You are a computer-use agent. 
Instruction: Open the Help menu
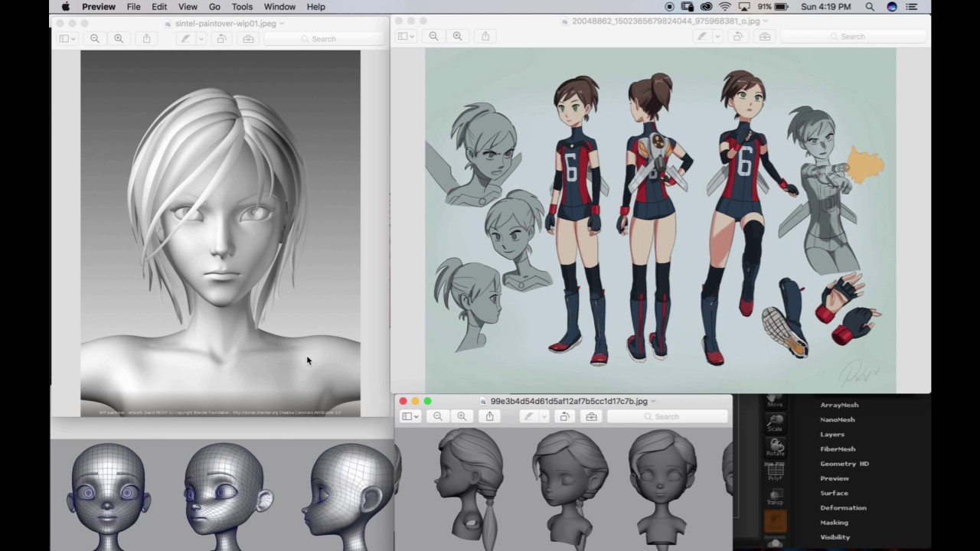[315, 7]
